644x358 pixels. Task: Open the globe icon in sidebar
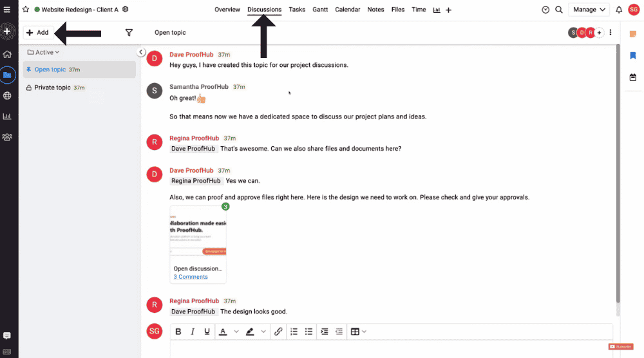point(7,96)
